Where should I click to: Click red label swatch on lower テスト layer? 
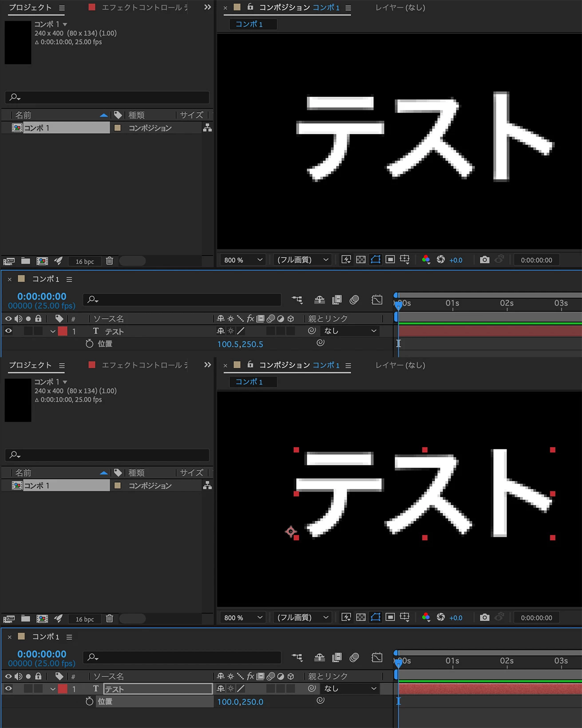[63, 689]
